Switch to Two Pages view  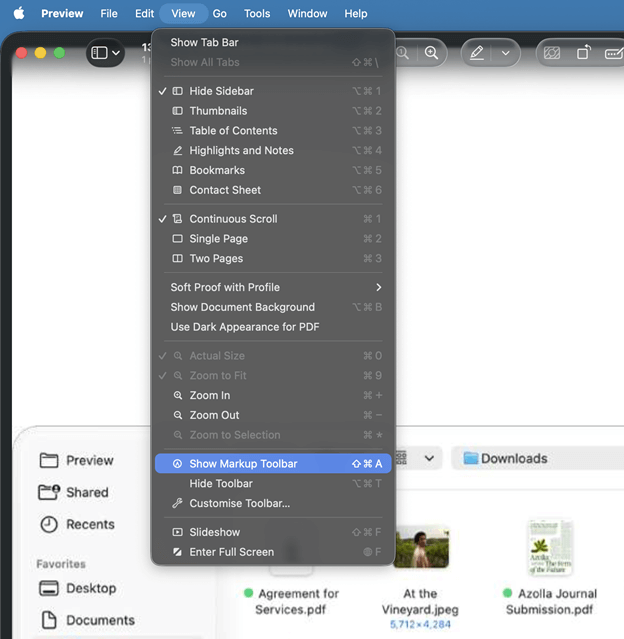coord(216,258)
